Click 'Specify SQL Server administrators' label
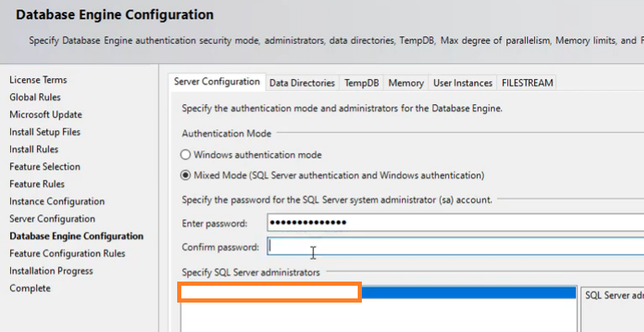Screen dimensions: 644x332 point(250,272)
